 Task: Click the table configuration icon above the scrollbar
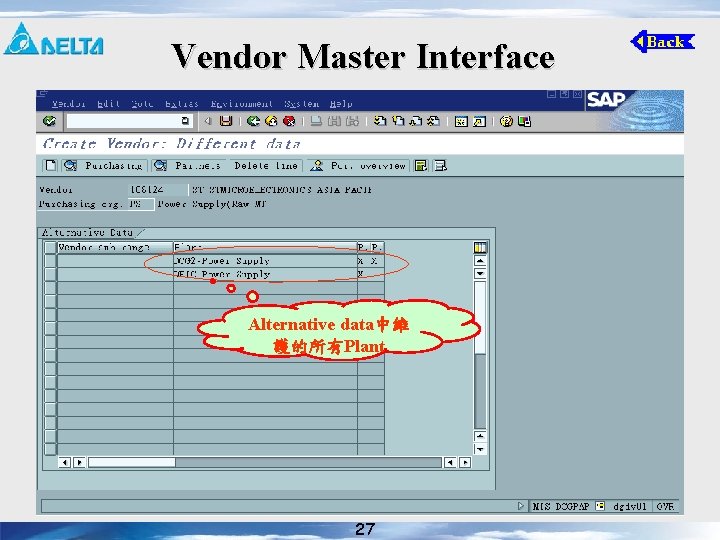click(x=480, y=248)
